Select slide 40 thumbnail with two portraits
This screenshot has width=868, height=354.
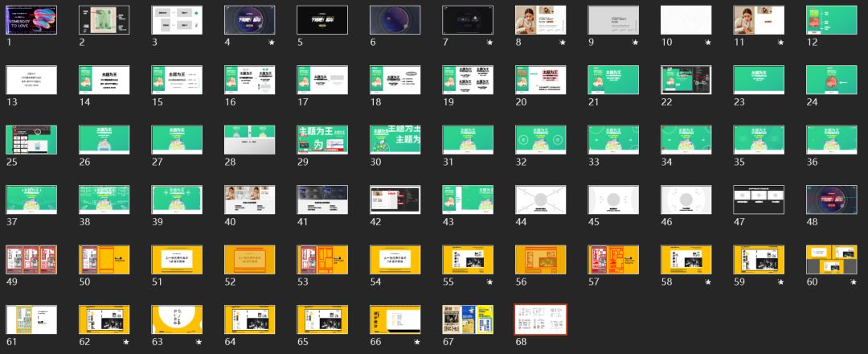pos(250,200)
